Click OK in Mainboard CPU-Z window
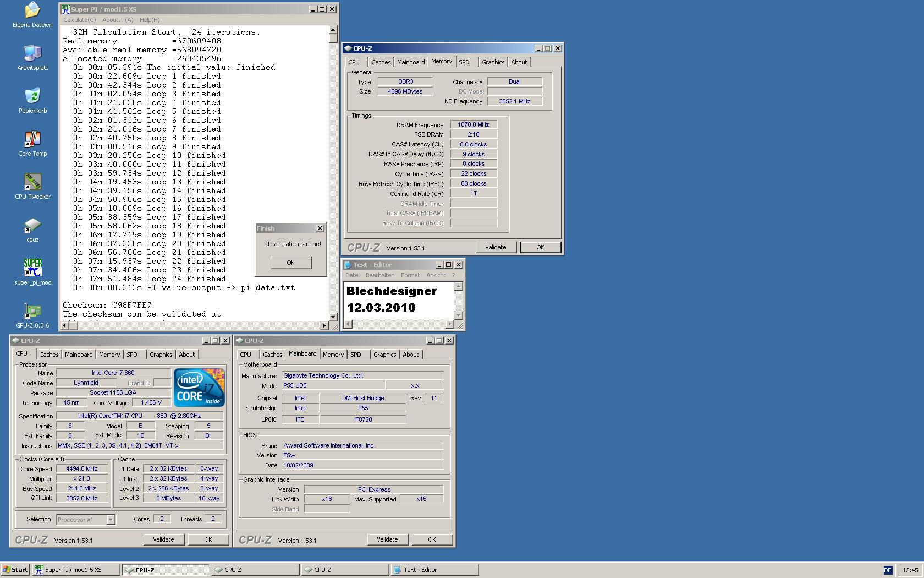The image size is (924, 578). 432,539
